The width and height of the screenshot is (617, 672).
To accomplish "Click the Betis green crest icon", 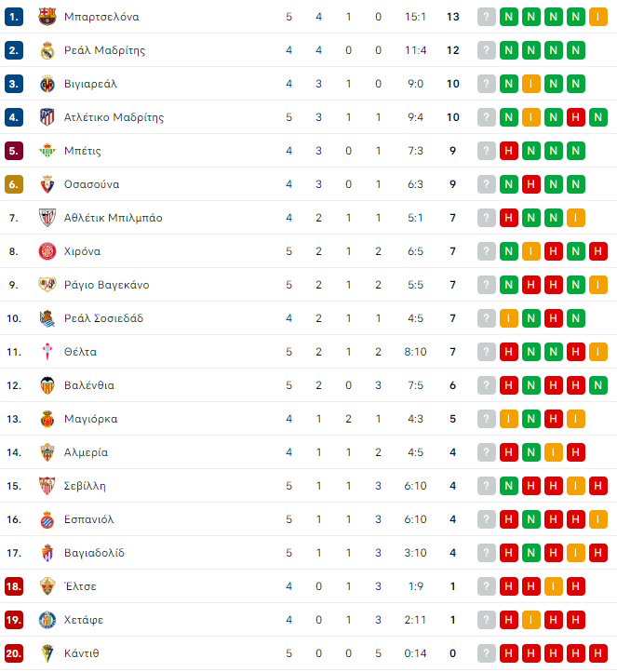I will tap(47, 151).
